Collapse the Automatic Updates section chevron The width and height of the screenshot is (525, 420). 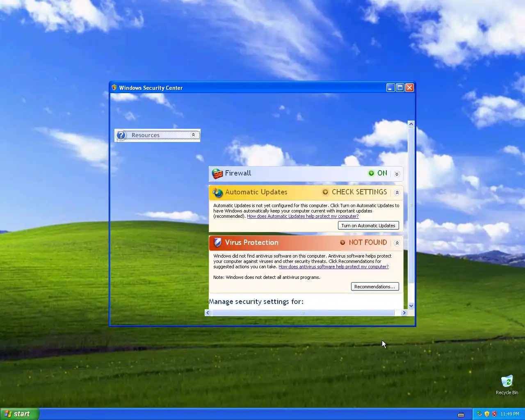point(397,192)
